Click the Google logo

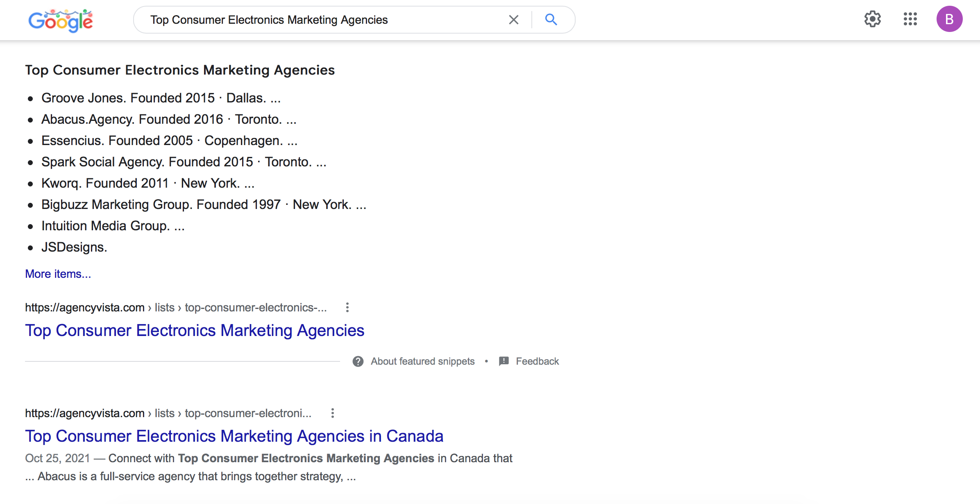(x=61, y=20)
